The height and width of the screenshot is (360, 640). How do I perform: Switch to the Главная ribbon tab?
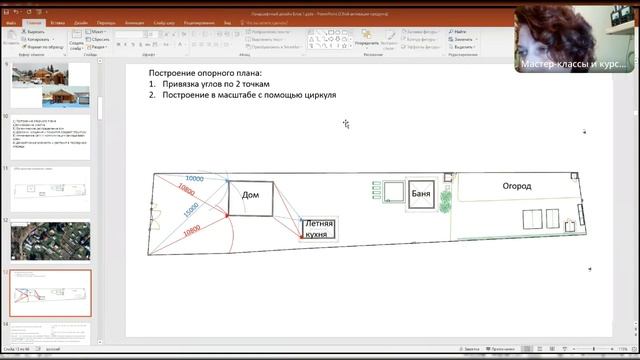[x=34, y=23]
